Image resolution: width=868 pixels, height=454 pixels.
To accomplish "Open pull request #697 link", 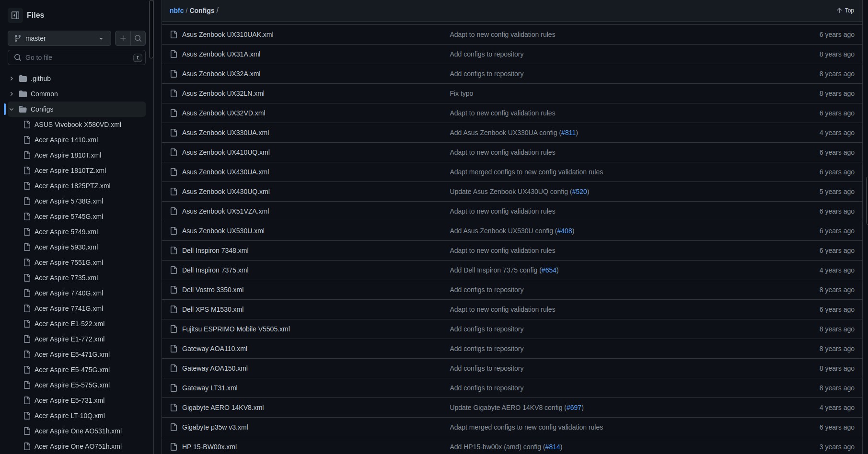I will [x=574, y=408].
